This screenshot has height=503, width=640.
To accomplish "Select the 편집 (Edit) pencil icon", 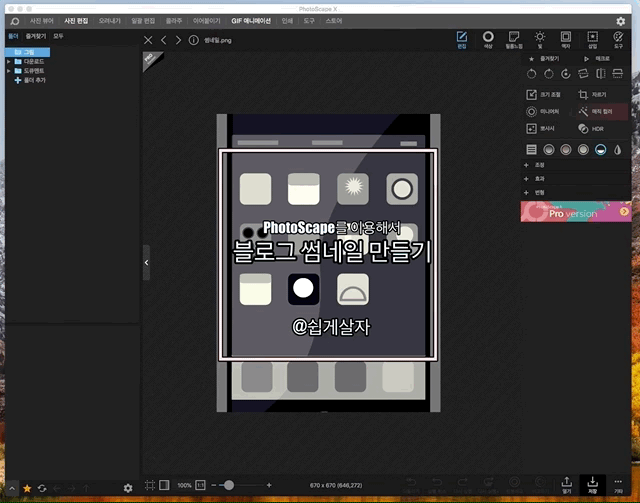I will pyautogui.click(x=462, y=40).
